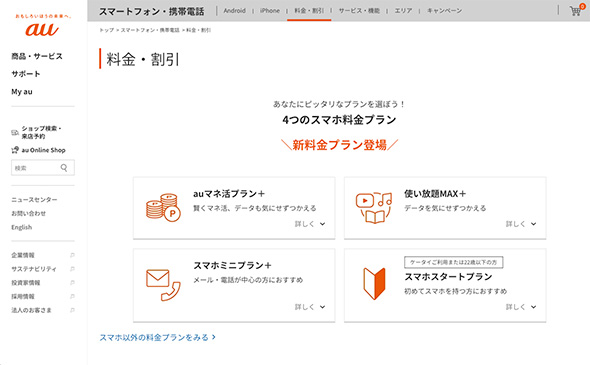Click external link icon beside 企業情報
Viewport: 590px width, 365px height.
(x=72, y=255)
